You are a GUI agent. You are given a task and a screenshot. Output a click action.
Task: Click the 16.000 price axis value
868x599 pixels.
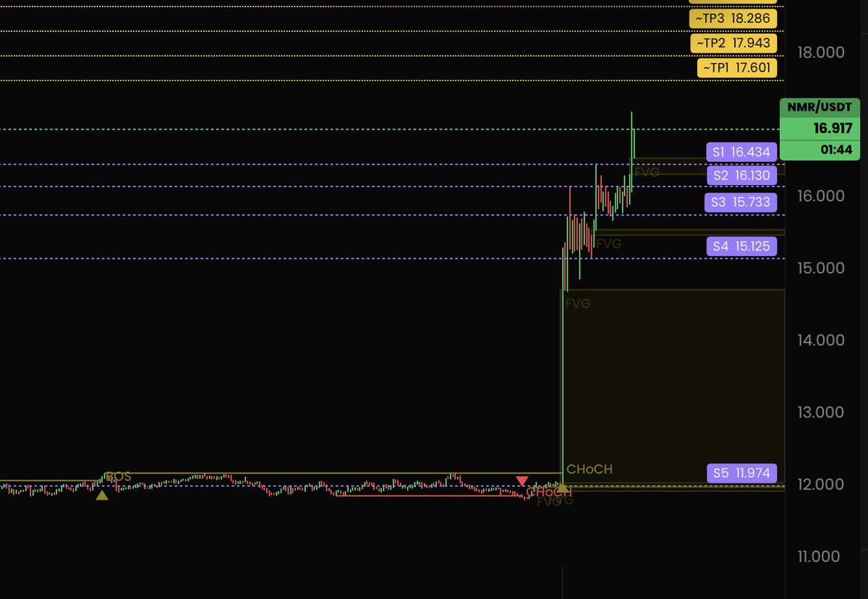pos(820,196)
